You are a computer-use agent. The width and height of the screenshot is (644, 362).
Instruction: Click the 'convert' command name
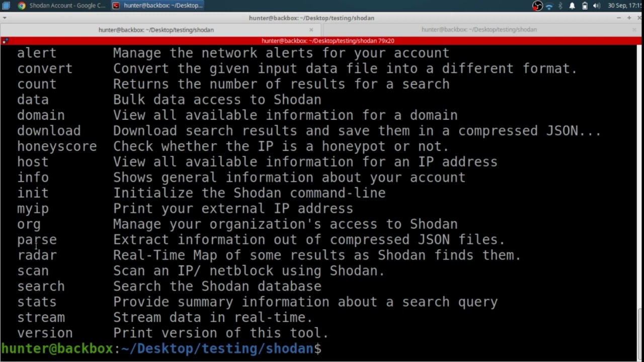(x=45, y=68)
